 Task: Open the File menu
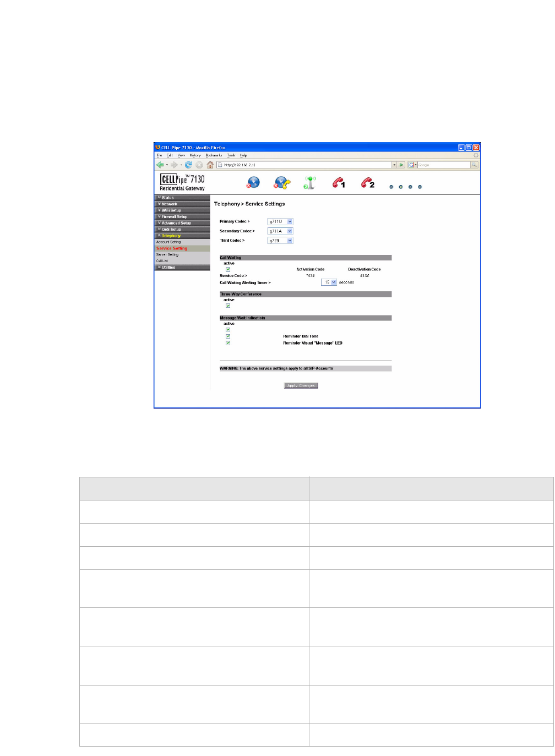pyautogui.click(x=160, y=155)
